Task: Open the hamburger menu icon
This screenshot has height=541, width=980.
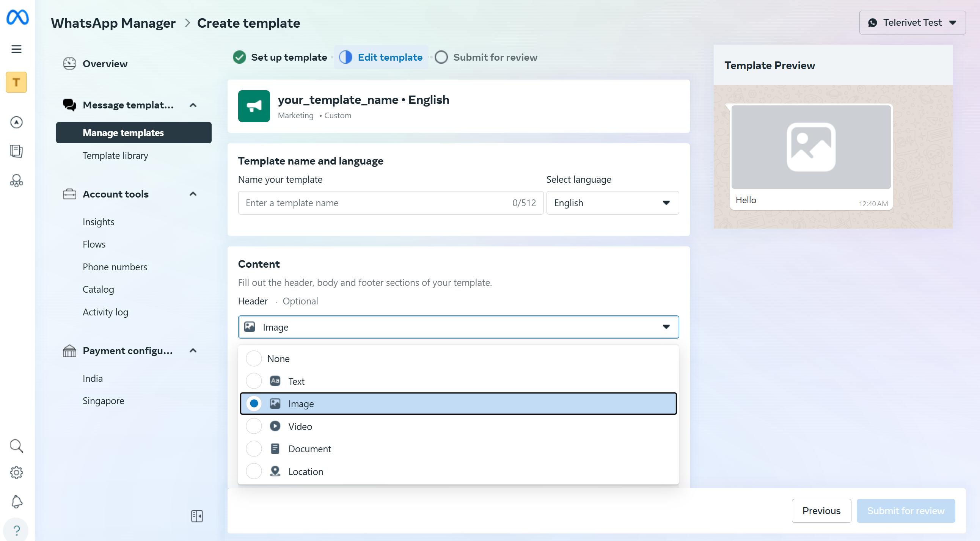Action: pos(16,49)
